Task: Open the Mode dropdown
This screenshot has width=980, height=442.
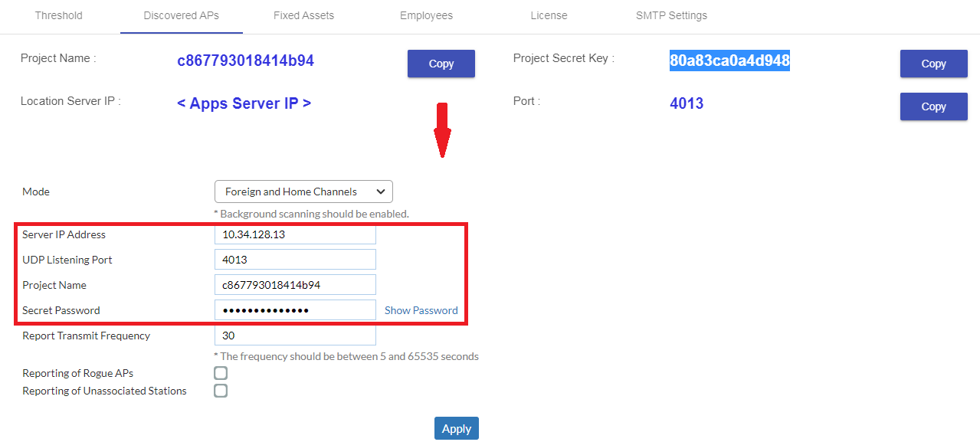Action: (303, 192)
